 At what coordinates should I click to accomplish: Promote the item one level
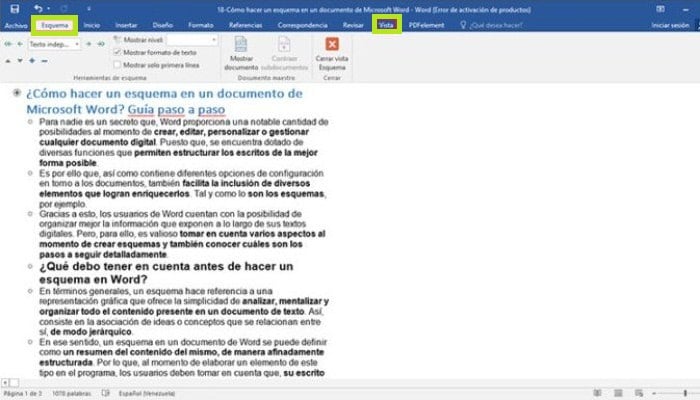pos(20,44)
